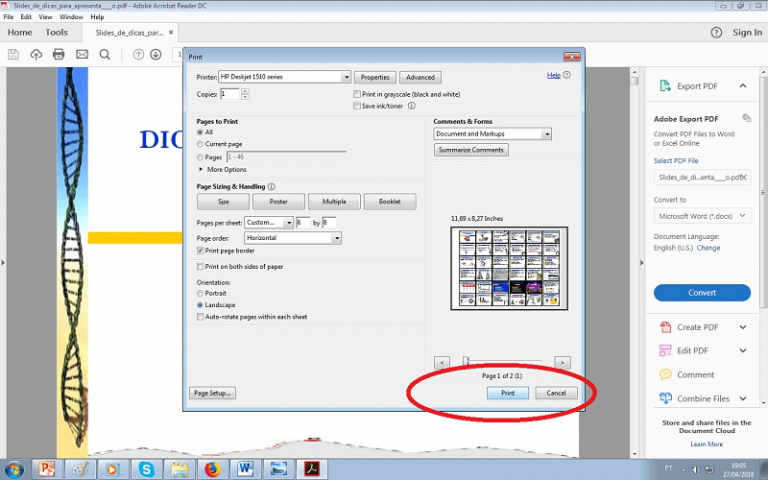Viewport: 768px width, 480px height.
Task: Open the Help question mark icon
Action: pyautogui.click(x=716, y=32)
